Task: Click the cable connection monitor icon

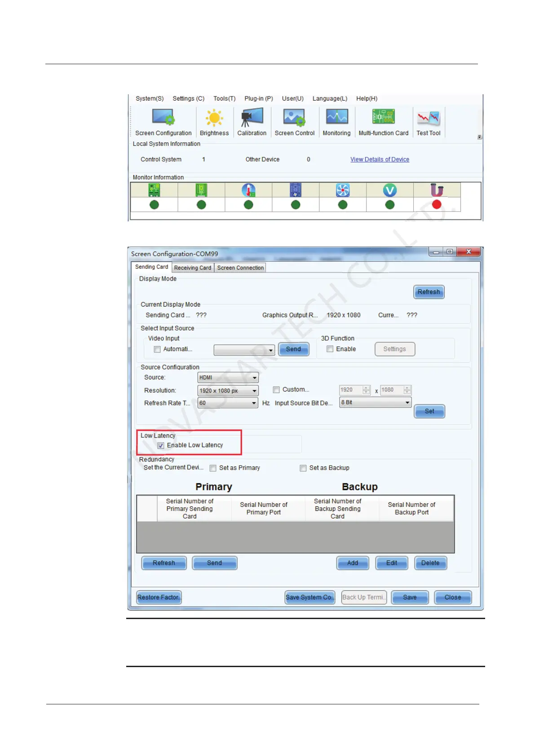Action: coord(437,190)
